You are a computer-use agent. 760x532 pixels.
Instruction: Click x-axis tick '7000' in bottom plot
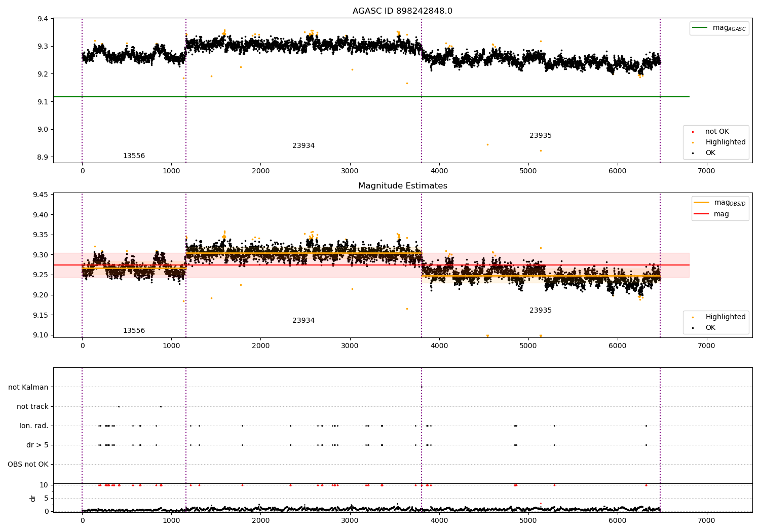point(706,520)
